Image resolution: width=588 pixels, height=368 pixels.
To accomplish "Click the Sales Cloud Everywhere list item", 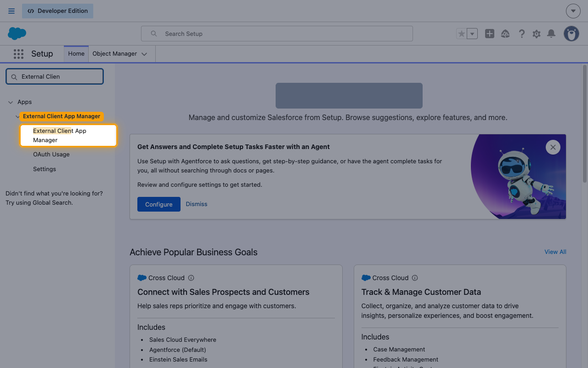I will (x=183, y=340).
